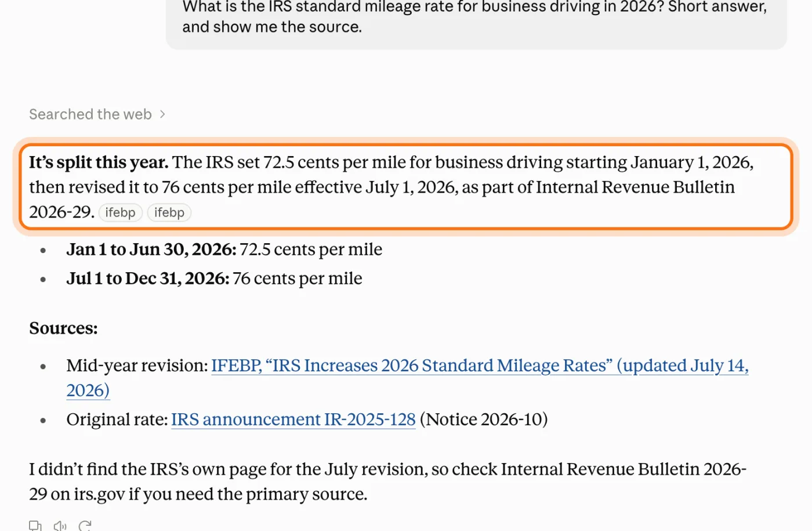Click the "Original rate:" label
Screen dimensions: 812x531
pos(117,419)
